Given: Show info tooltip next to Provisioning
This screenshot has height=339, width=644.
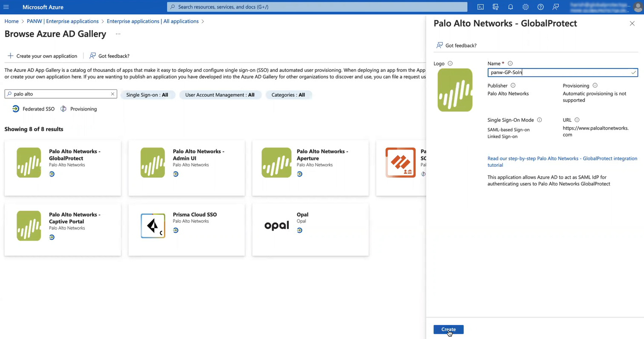Looking at the screenshot, I should (595, 85).
